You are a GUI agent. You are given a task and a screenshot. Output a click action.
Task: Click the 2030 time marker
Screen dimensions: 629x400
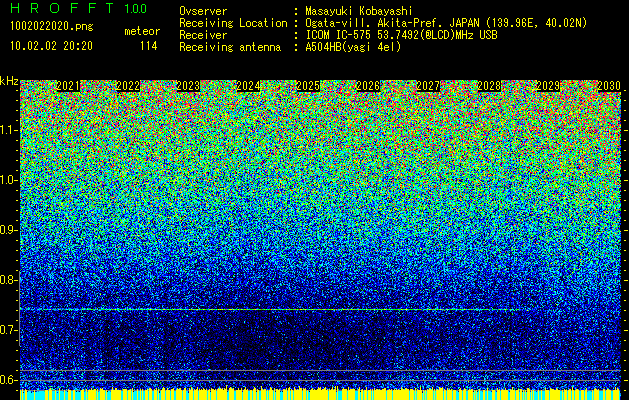(x=609, y=86)
